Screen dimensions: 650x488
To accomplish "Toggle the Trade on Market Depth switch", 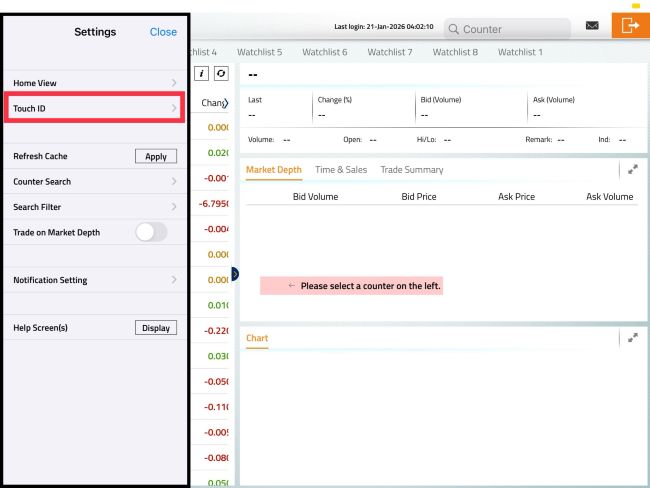I will pos(151,232).
